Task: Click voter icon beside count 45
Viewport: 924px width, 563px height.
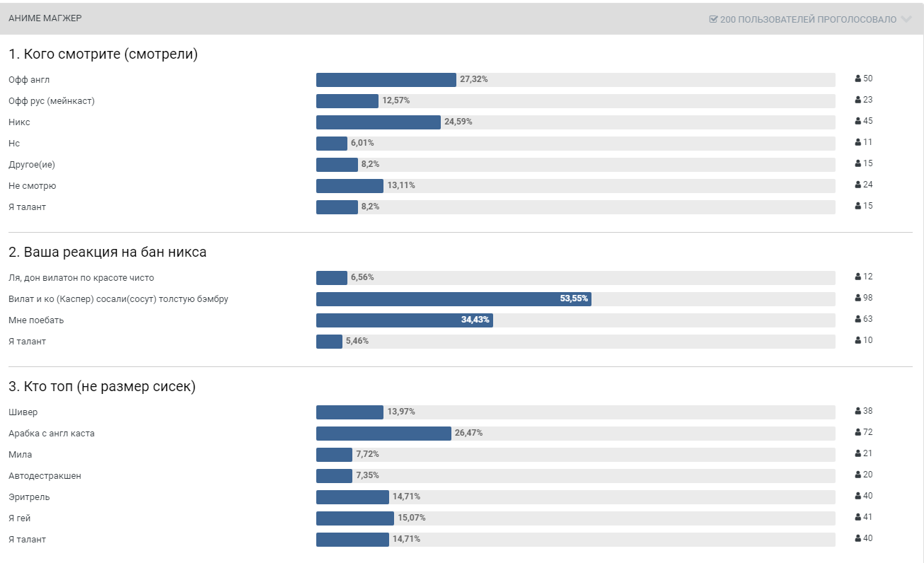Action: (x=858, y=122)
